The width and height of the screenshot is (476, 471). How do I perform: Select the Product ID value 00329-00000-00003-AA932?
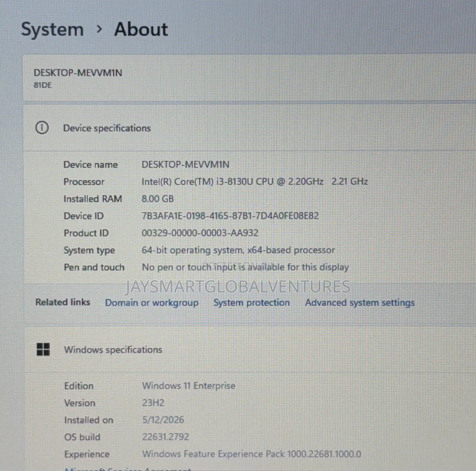(x=200, y=233)
